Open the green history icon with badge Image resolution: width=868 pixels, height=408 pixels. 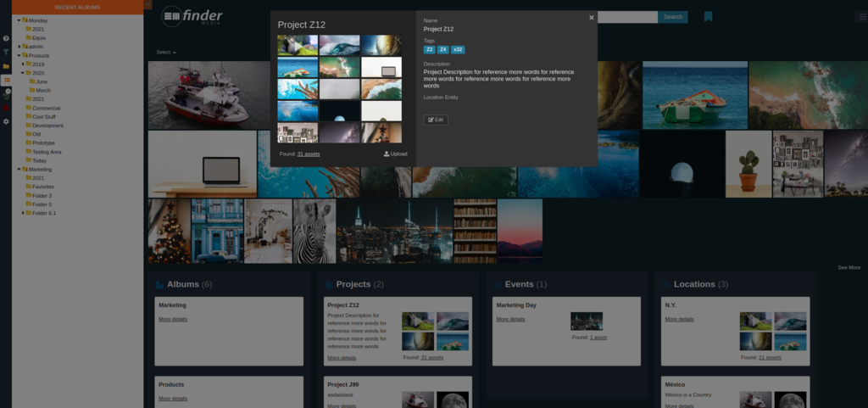[6, 95]
